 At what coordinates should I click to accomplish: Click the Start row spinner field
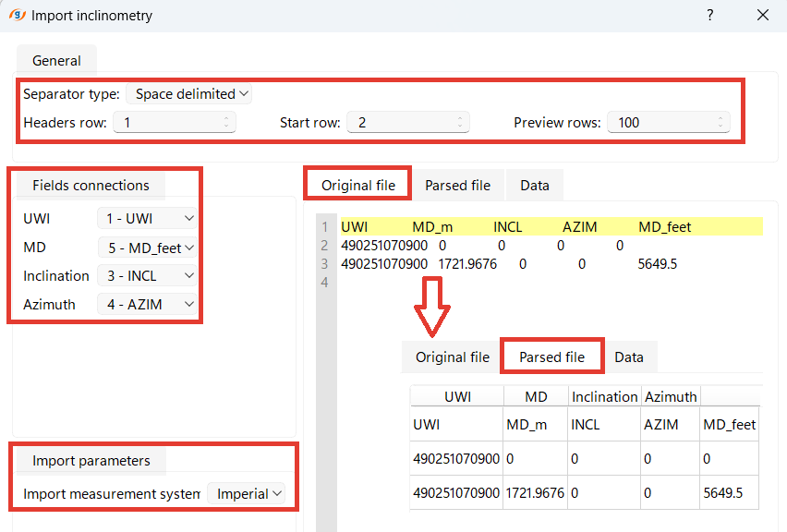pyautogui.click(x=407, y=123)
